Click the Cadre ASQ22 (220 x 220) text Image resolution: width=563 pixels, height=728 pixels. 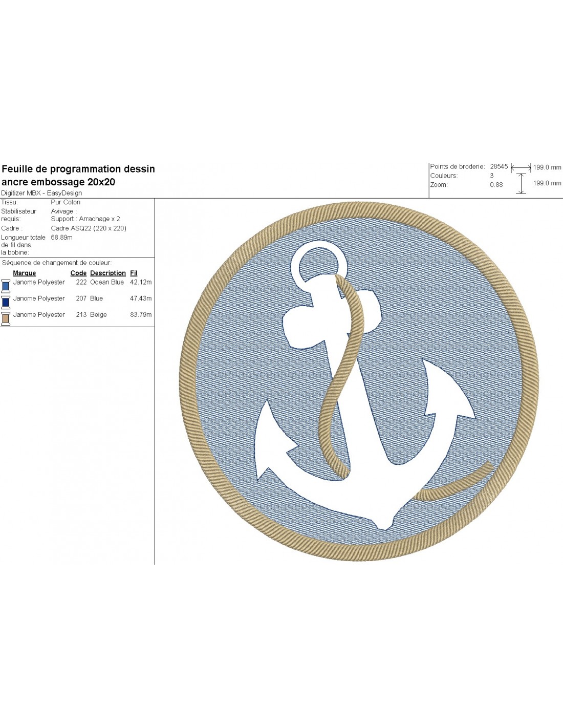[x=89, y=228]
